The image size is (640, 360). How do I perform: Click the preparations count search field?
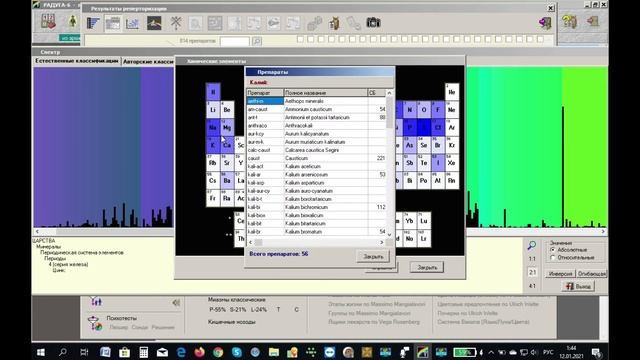pyautogui.click(x=234, y=41)
